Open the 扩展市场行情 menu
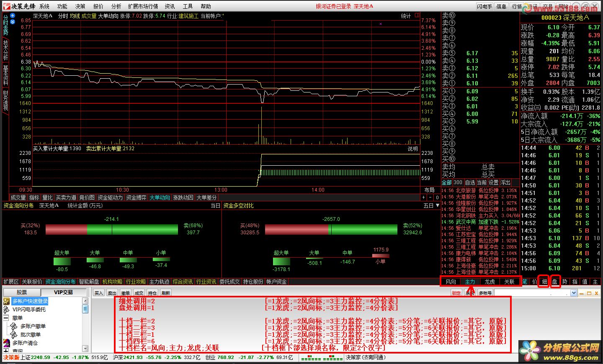 coord(143,6)
